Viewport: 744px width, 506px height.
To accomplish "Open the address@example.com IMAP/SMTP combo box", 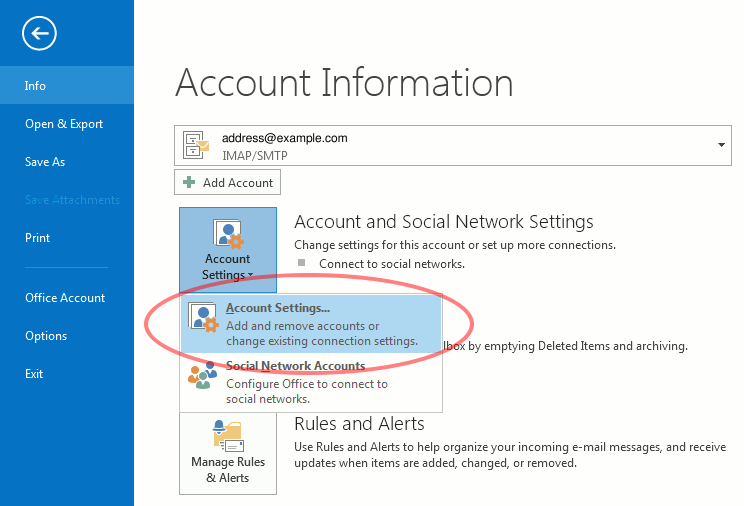I will (x=450, y=145).
